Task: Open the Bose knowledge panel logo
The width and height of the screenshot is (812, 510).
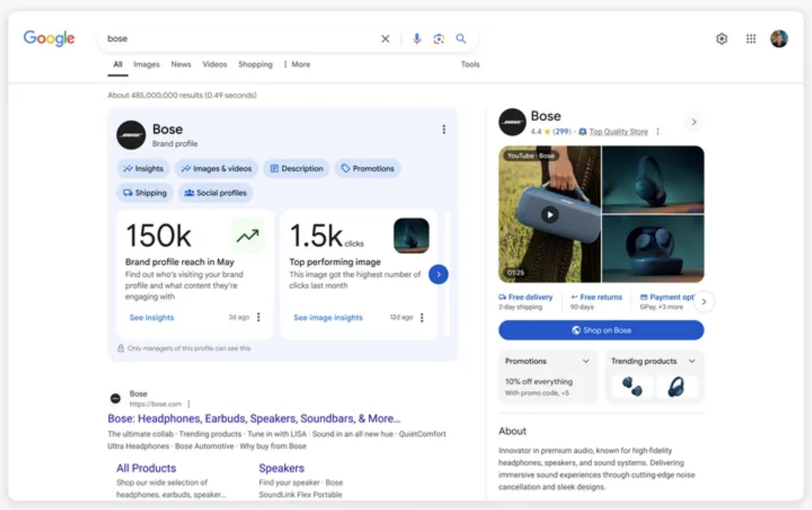Action: pyautogui.click(x=512, y=122)
